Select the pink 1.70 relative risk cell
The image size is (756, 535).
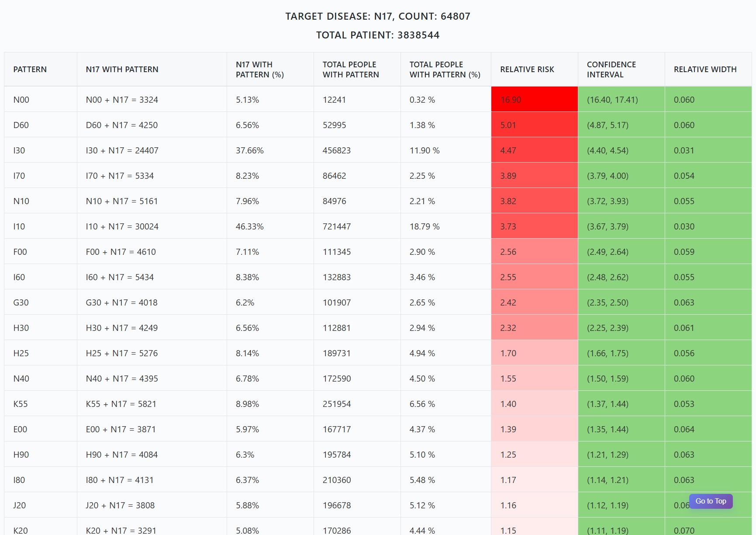(534, 353)
